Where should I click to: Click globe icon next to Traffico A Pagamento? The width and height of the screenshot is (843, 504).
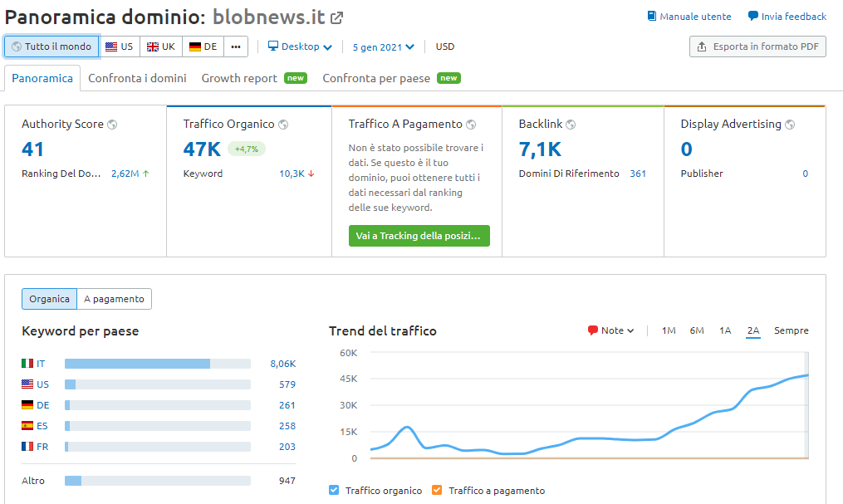coord(471,125)
